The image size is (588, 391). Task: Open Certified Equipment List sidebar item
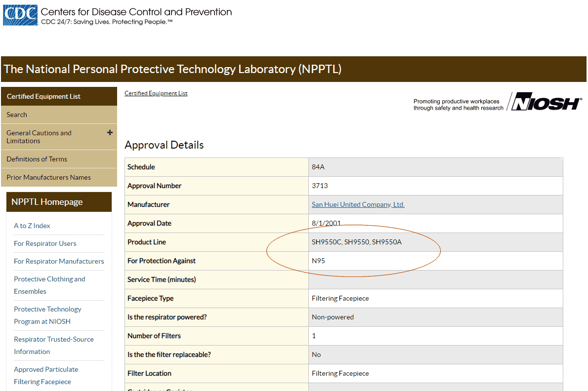pyautogui.click(x=43, y=96)
